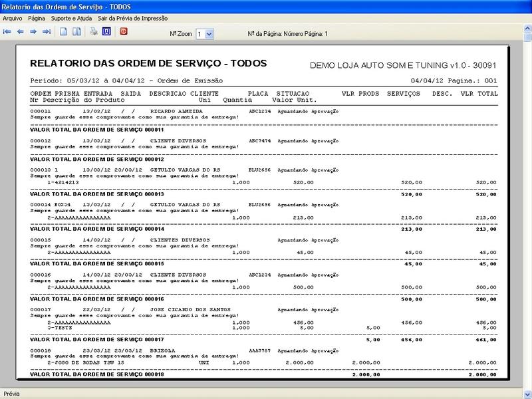Click VALOR TOTAL DA ORDEM DE SERVIÇO 000013
The image size is (532, 399).
click(x=97, y=194)
